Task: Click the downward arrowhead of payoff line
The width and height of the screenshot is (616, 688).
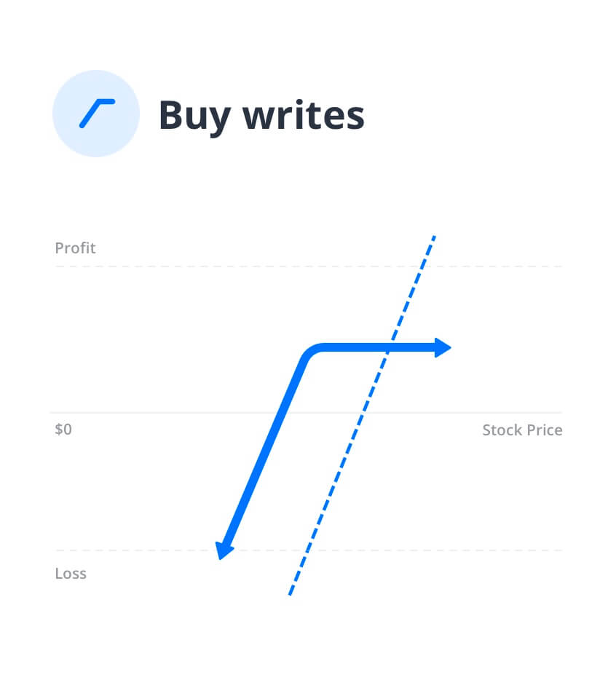Action: (x=224, y=550)
